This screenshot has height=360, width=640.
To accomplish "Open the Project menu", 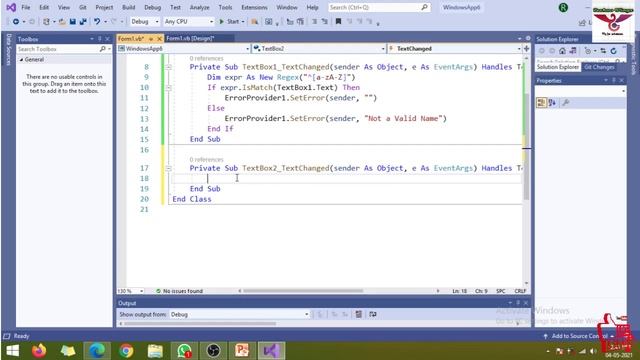I will point(104,7).
